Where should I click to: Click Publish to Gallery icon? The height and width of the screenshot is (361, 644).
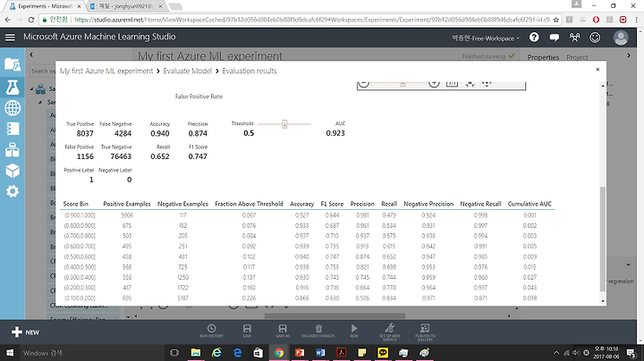pos(425,332)
